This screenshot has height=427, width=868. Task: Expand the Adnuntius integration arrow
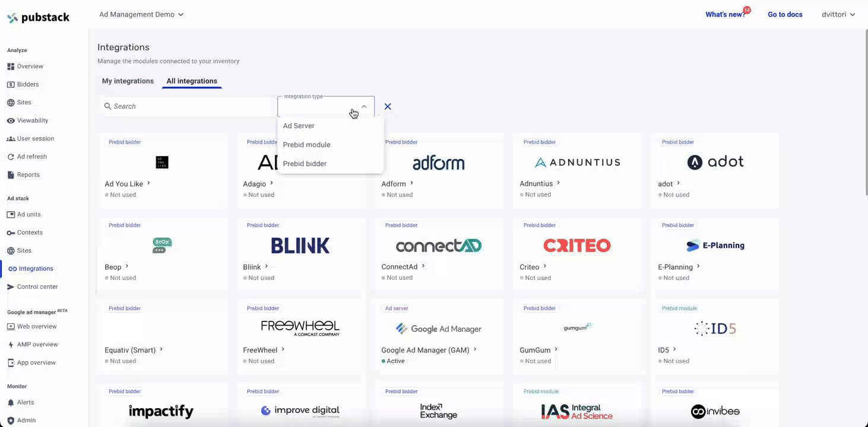coord(559,183)
